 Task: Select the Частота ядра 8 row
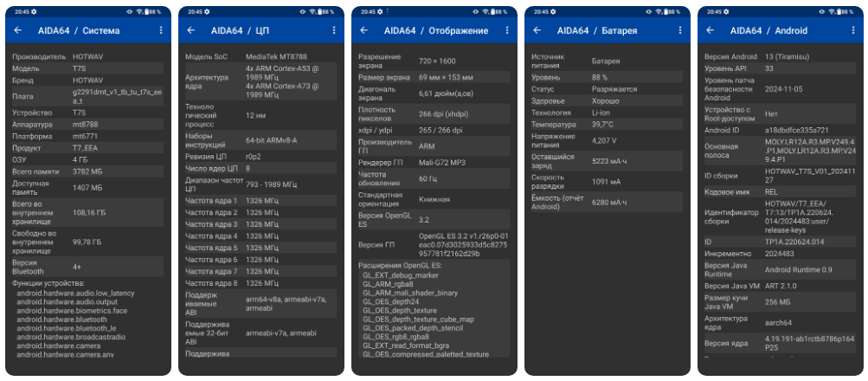260,283
